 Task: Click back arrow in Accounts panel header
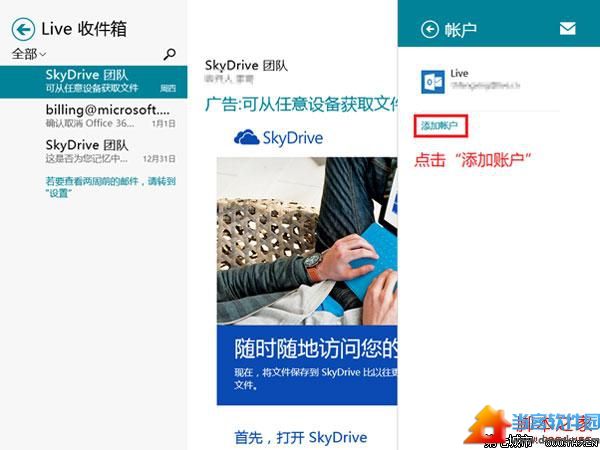pyautogui.click(x=430, y=29)
